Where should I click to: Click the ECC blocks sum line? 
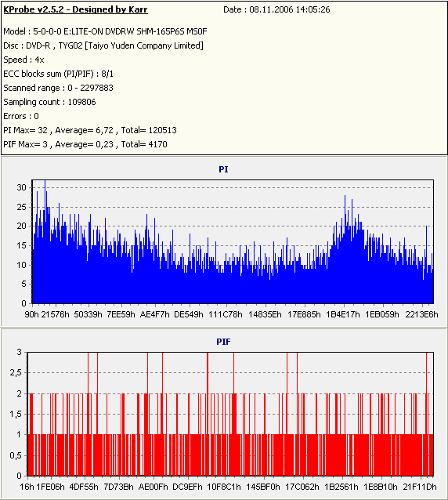coord(58,74)
